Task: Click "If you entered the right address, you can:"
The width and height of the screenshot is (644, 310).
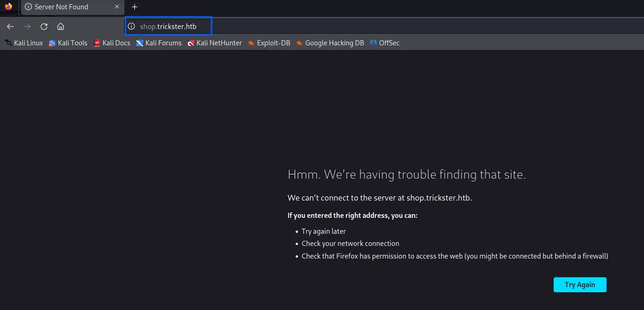Action: click(x=352, y=216)
